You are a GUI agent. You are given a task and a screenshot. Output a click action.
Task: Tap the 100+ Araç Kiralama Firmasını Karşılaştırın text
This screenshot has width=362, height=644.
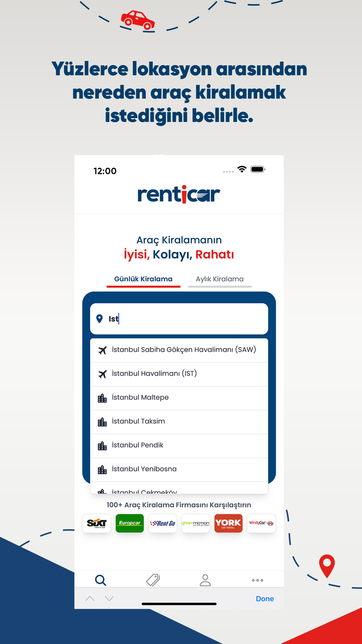(179, 505)
